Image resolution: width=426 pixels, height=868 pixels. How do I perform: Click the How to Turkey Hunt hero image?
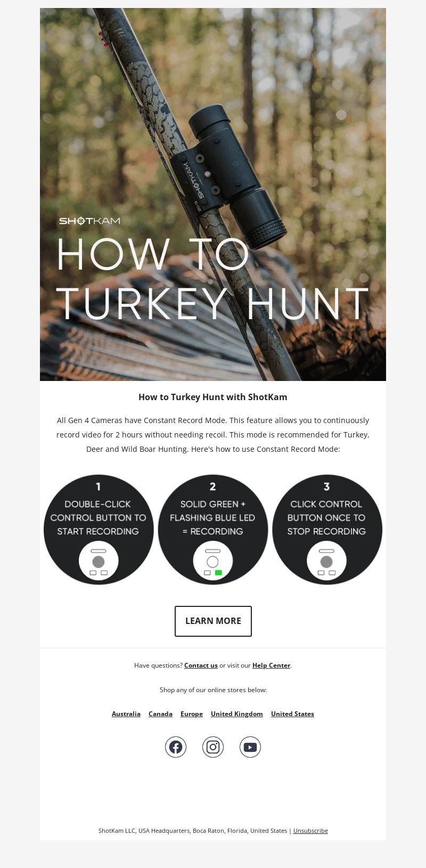click(213, 194)
